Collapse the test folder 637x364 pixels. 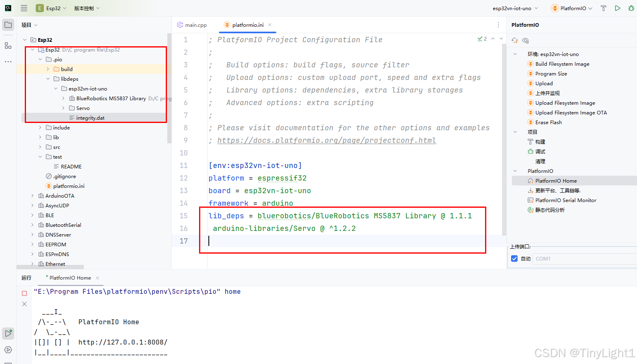(40, 157)
